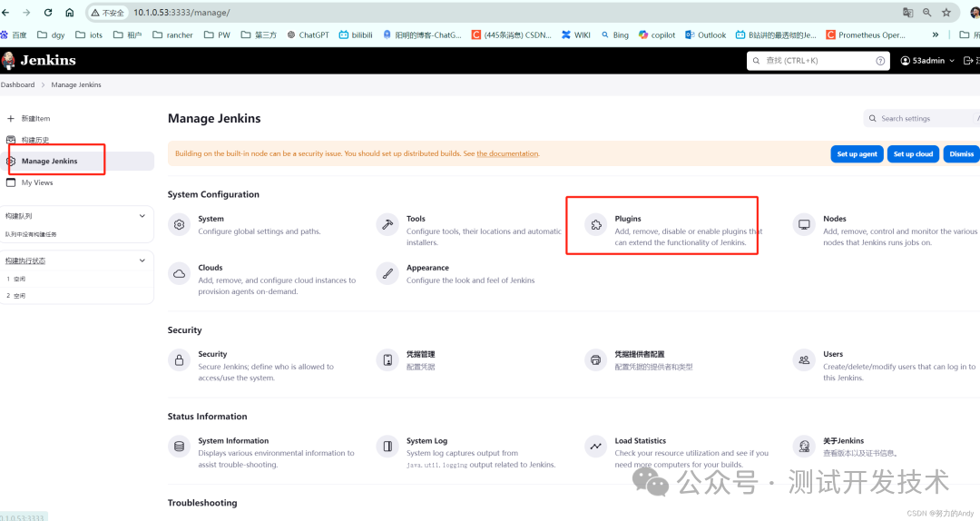Open the Tools hammer icon
Image resolution: width=980 pixels, height=521 pixels.
tap(387, 224)
